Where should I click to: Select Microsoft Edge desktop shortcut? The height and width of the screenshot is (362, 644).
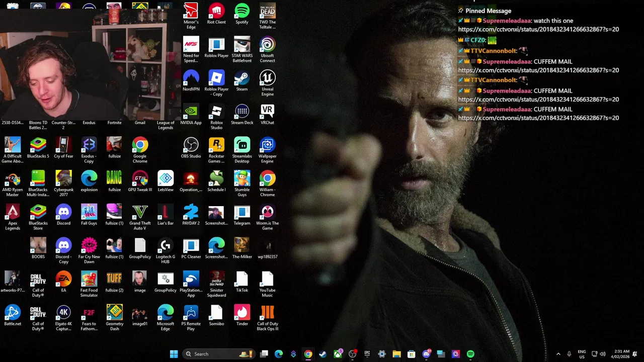tap(166, 318)
